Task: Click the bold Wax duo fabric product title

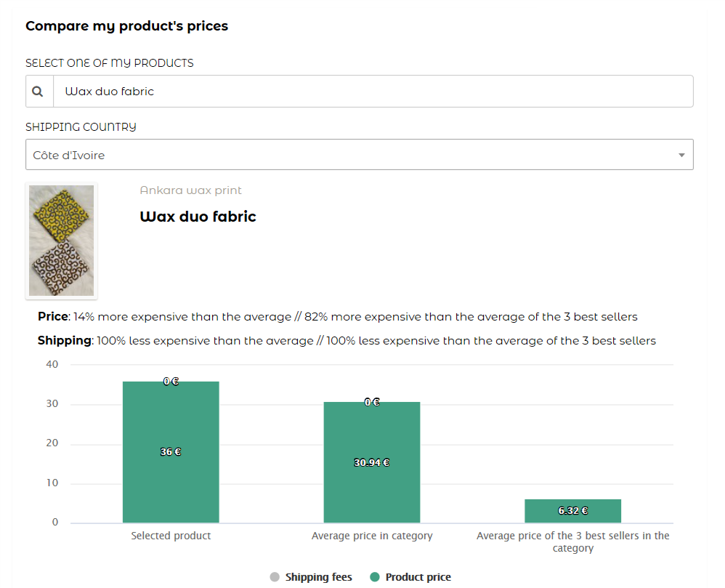Action: pyautogui.click(x=198, y=217)
